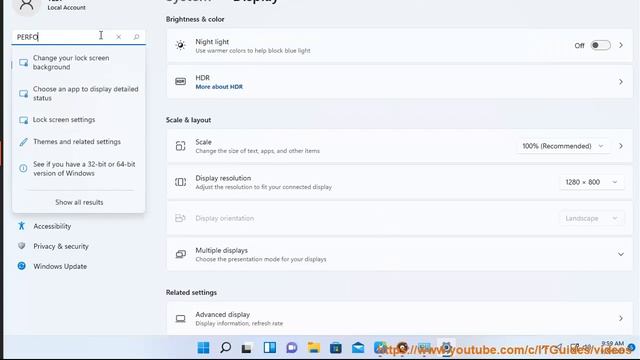640x360 pixels.
Task: Open Advanced display chevron
Action: point(621,318)
